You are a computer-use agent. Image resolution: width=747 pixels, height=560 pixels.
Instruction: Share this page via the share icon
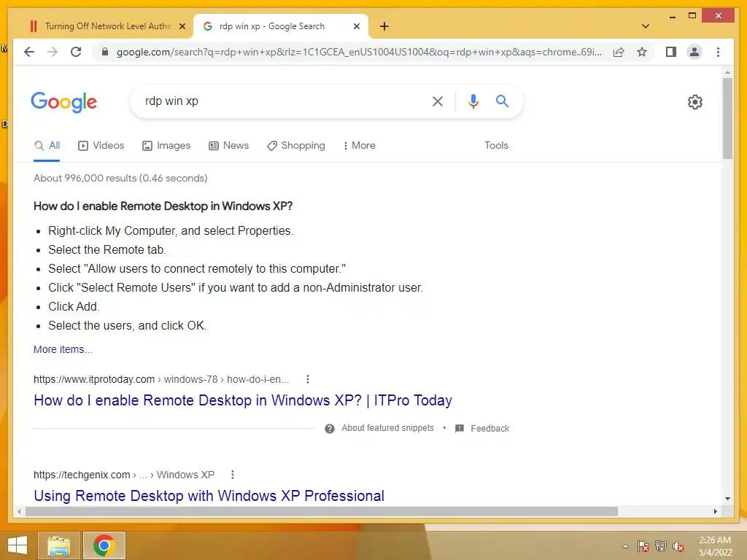(x=619, y=52)
